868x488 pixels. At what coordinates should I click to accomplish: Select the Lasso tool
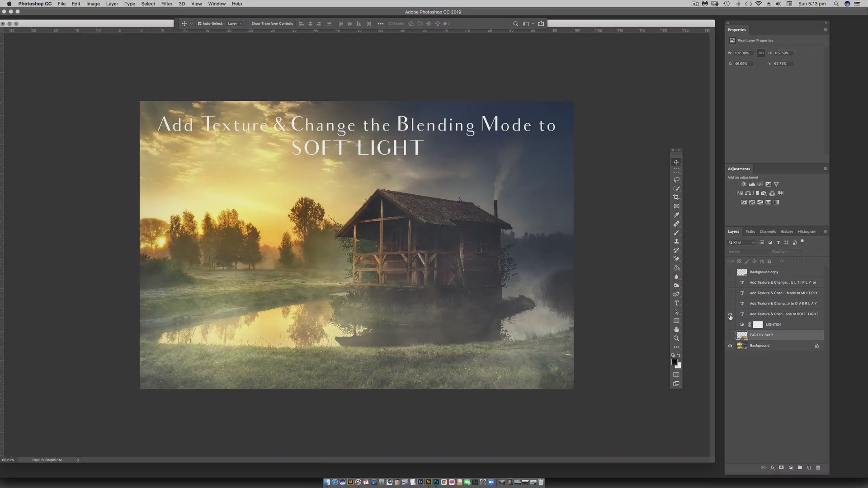click(676, 180)
